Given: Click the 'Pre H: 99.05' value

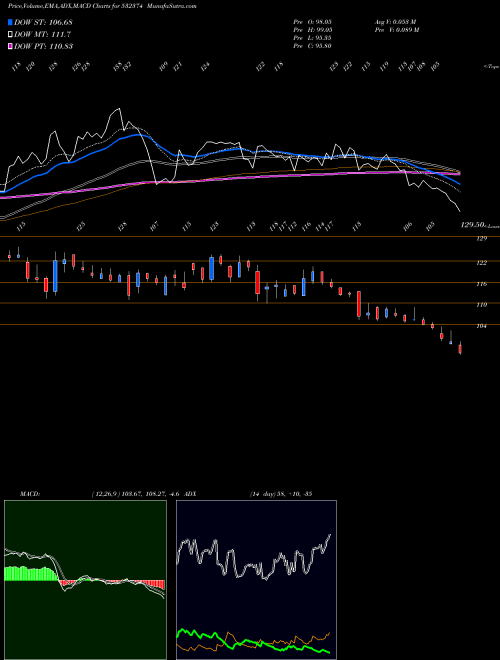Looking at the screenshot, I should click(x=312, y=30).
